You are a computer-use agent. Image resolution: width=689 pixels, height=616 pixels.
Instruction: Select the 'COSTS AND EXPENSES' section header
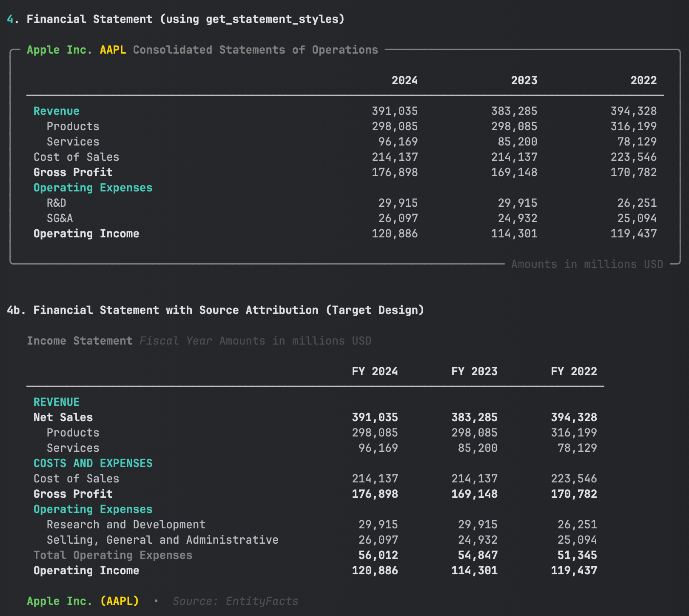click(x=93, y=463)
